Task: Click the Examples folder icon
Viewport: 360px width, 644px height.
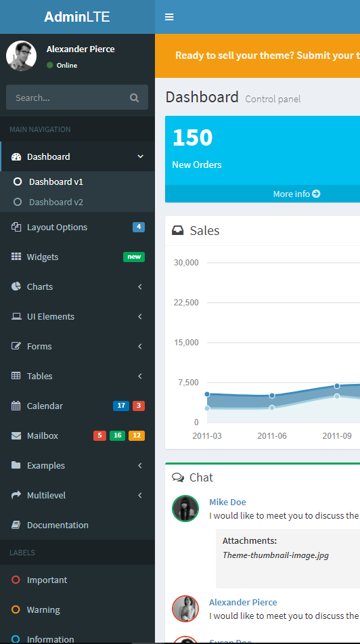Action: click(16, 465)
